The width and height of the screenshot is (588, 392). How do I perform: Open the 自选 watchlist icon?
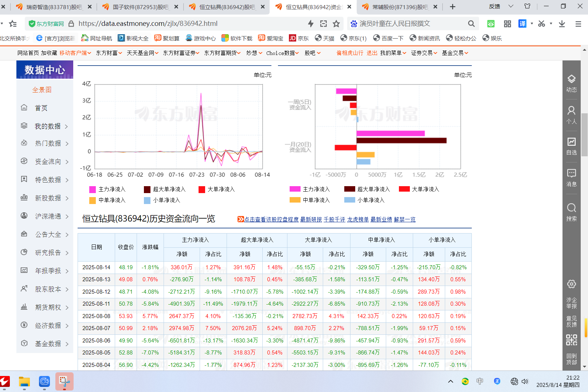[571, 146]
